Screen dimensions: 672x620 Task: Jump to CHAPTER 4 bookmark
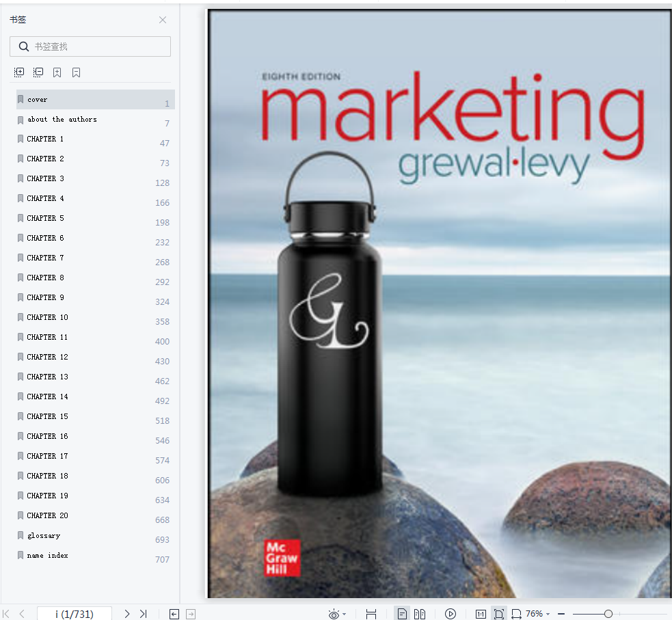[96, 199]
